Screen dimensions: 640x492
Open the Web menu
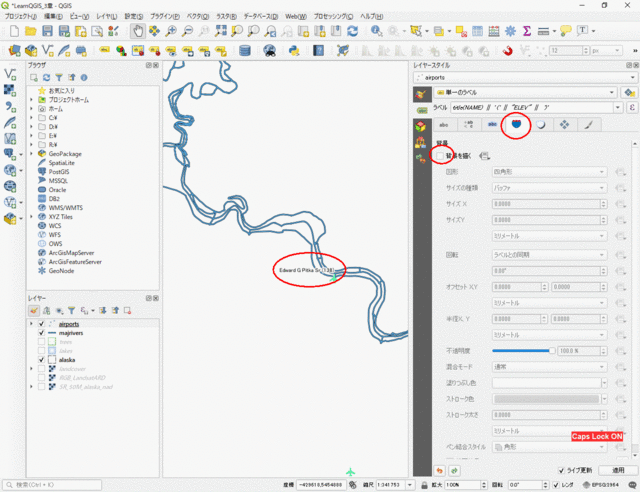pyautogui.click(x=296, y=16)
